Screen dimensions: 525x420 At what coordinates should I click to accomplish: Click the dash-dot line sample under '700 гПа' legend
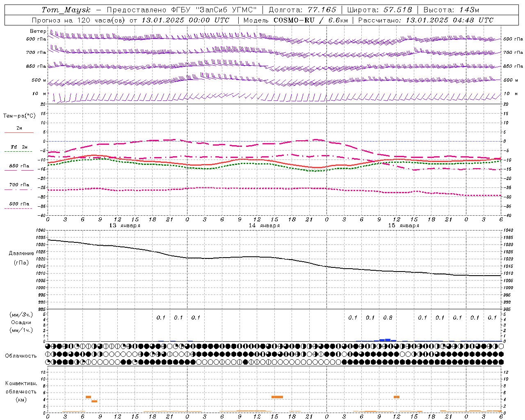pos(18,189)
